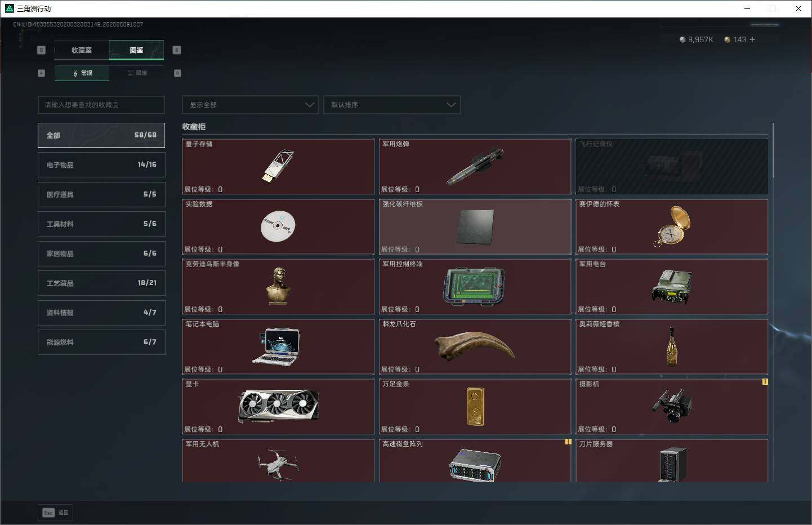
Task: Select the 军用无人机 drone icon
Action: 278,465
